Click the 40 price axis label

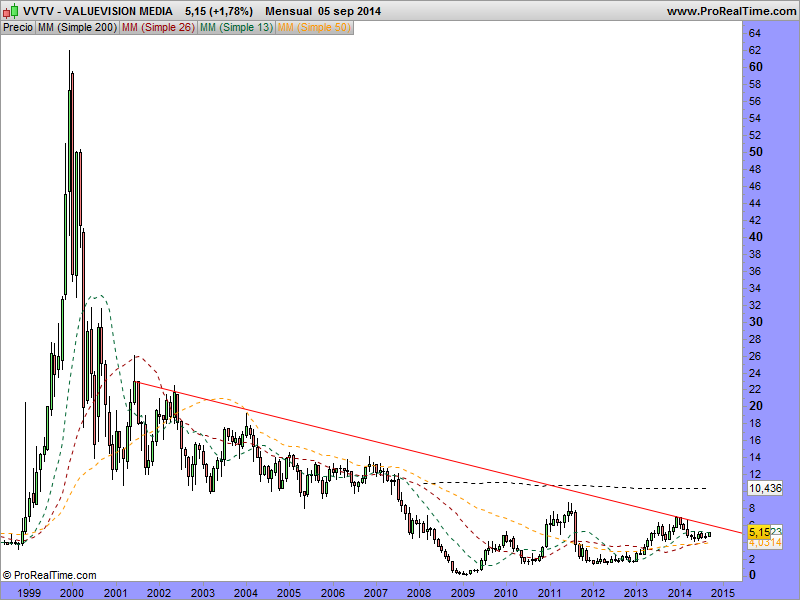755,237
